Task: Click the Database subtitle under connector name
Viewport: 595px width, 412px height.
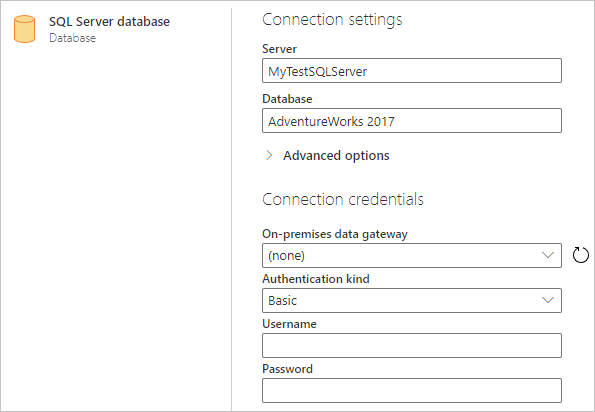Action: click(72, 38)
